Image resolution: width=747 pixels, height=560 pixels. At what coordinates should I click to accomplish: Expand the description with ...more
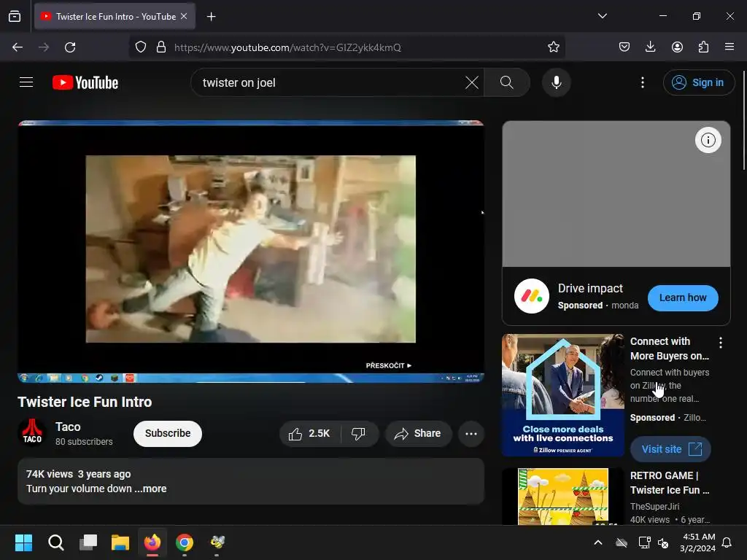(150, 489)
